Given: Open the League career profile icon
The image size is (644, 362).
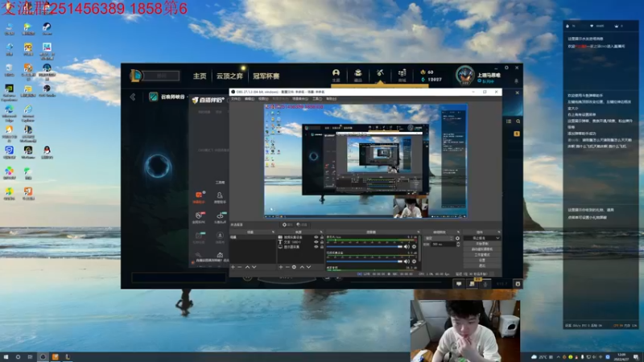Looking at the screenshot, I should pyautogui.click(x=336, y=74).
